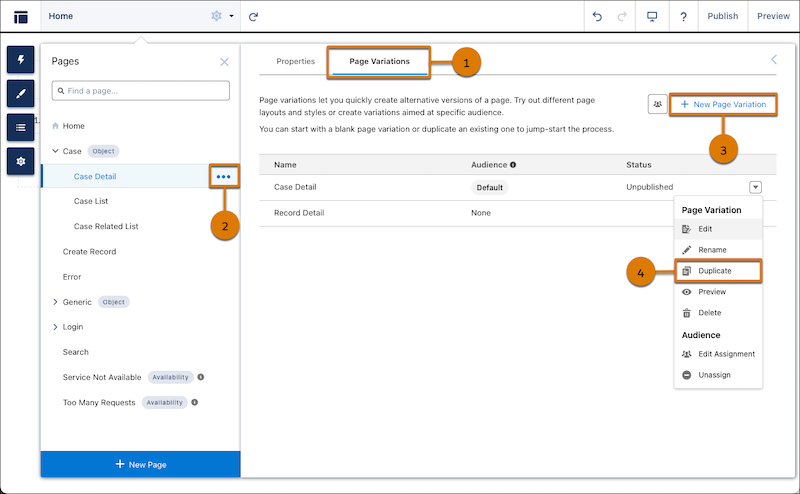Open the Help question mark icon

(x=683, y=16)
